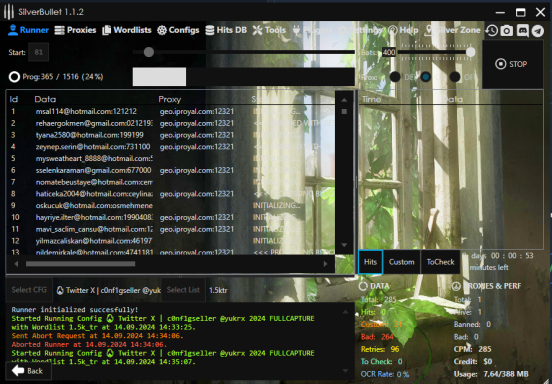This screenshot has height=384, width=552.
Task: Click the DATA section circle icon
Action: tap(363, 286)
